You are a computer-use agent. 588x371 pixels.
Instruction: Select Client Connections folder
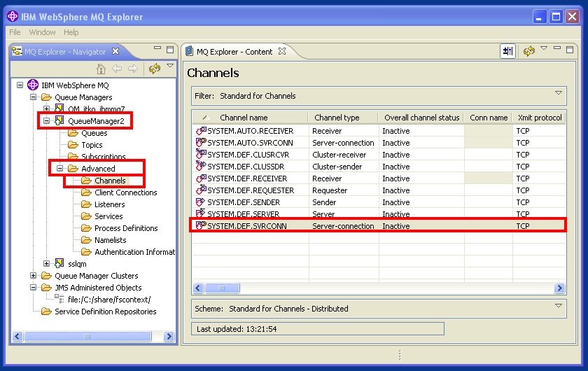pyautogui.click(x=125, y=192)
